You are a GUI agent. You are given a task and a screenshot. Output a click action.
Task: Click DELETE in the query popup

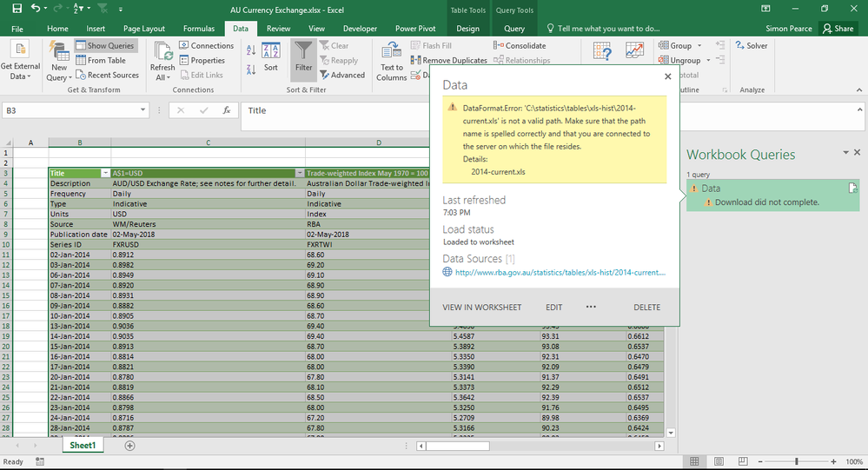[x=646, y=308]
